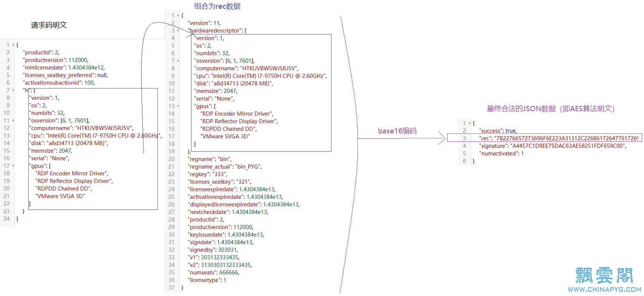Select "activationsubactionid": 100 line

pos(59,83)
